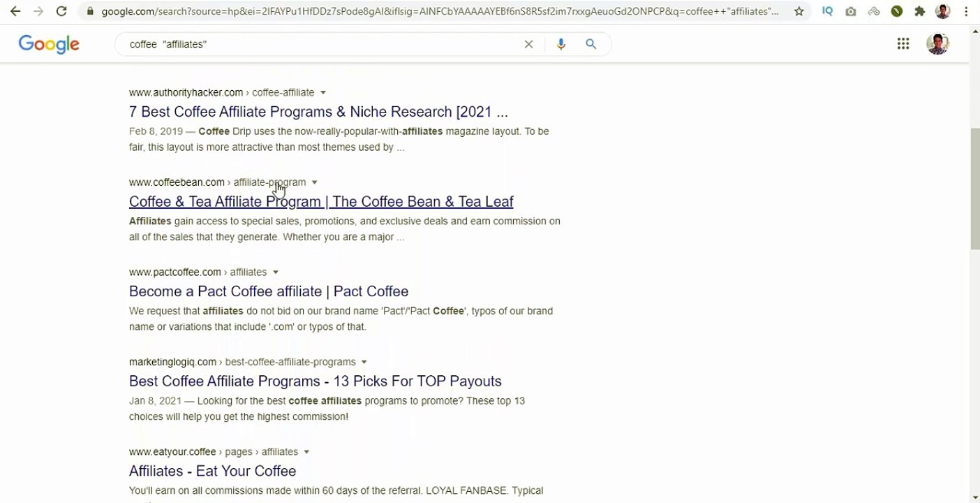Open Google account avatar
Viewport: 980px width, 503px height.
[x=937, y=44]
